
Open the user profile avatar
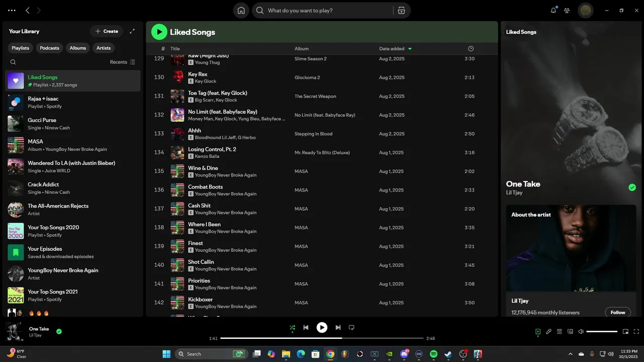click(x=586, y=10)
